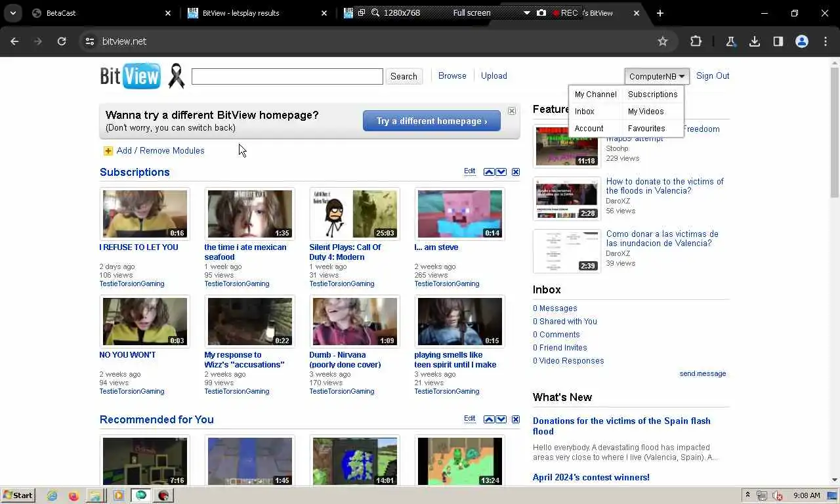Select Subscriptions from user menu
The image size is (840, 504).
pos(652,94)
